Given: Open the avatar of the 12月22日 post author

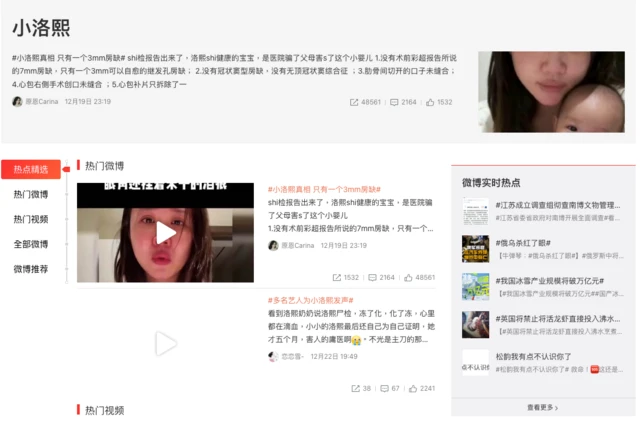Looking at the screenshot, I should tap(273, 356).
